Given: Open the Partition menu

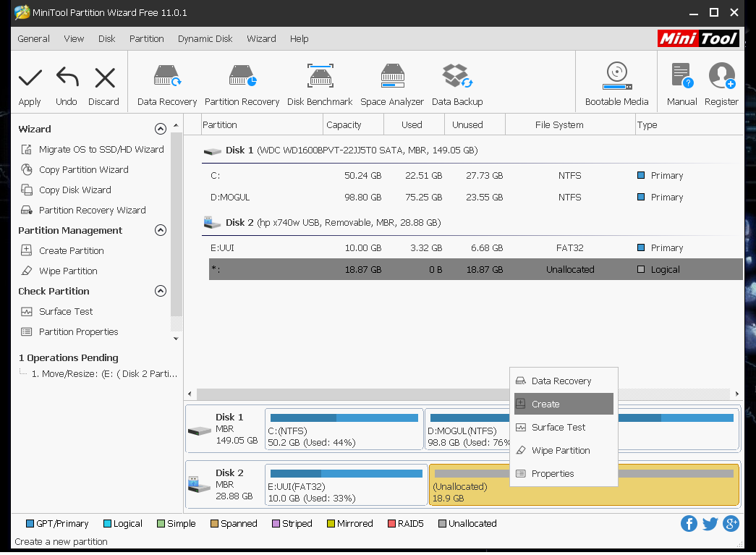Looking at the screenshot, I should (x=147, y=39).
